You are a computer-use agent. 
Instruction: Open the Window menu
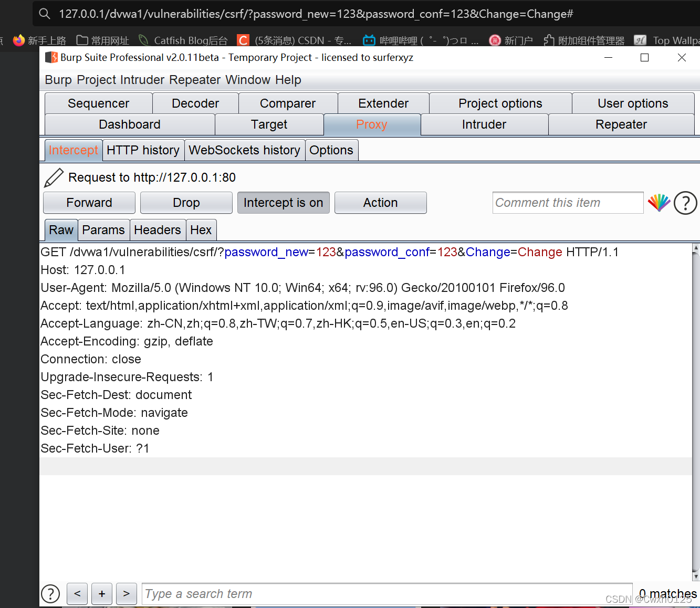pyautogui.click(x=248, y=80)
